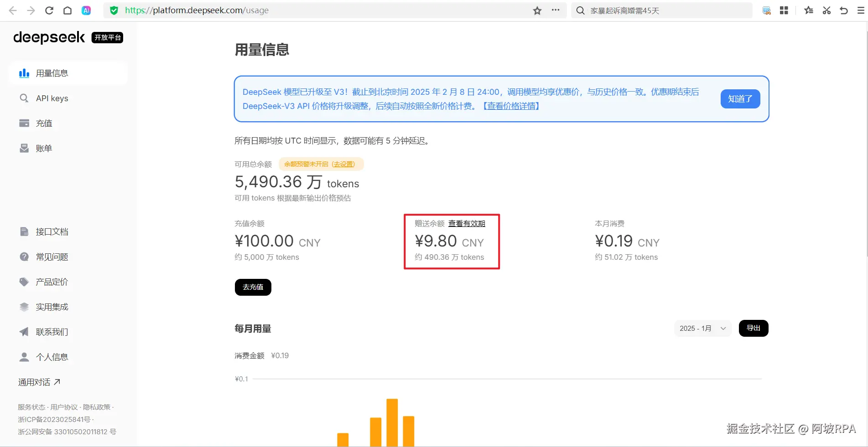Screen dimensions: 868x447
Task: Click the shortest orange bar in chart
Action: pyautogui.click(x=343, y=440)
